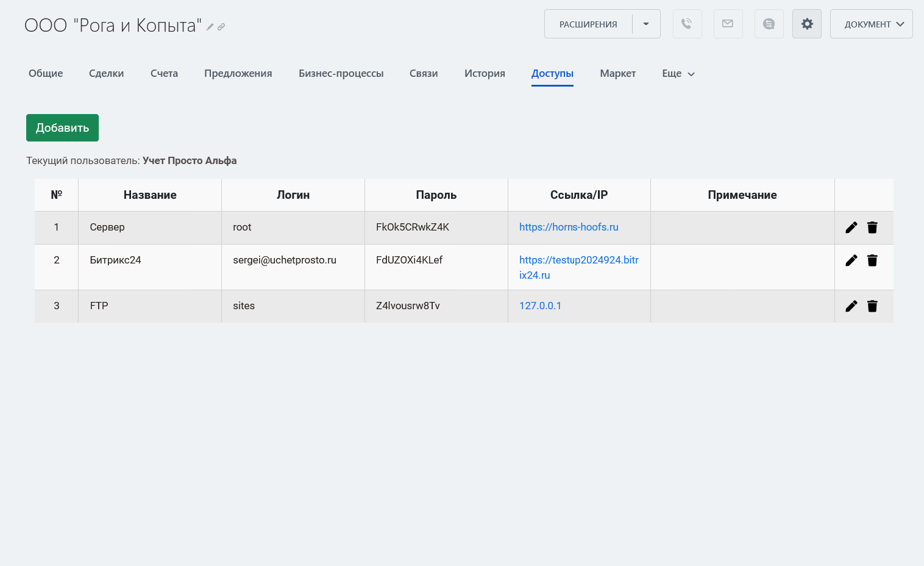924x566 pixels.
Task: Expand the Еще tab menu
Action: 678,74
